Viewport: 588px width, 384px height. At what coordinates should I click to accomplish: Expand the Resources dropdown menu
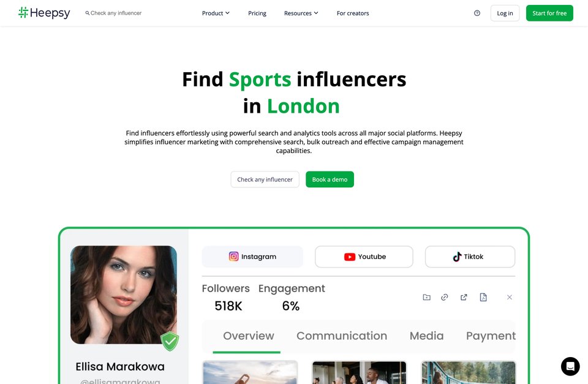[301, 13]
